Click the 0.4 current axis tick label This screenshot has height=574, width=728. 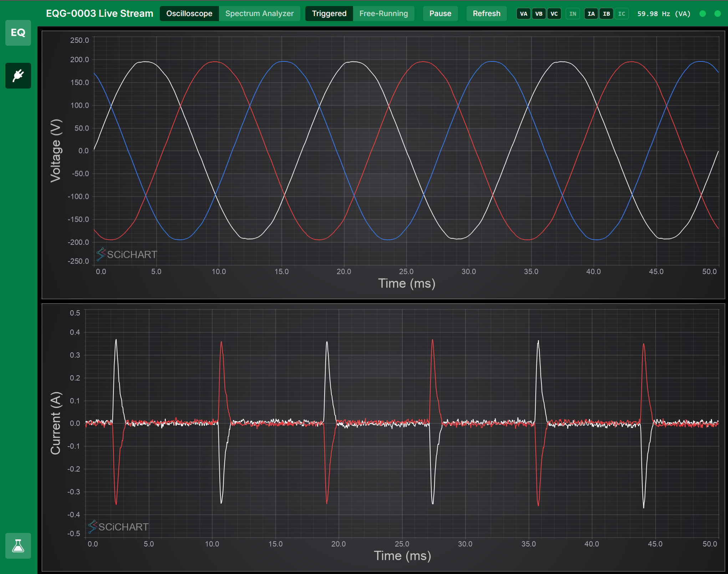[x=75, y=332]
